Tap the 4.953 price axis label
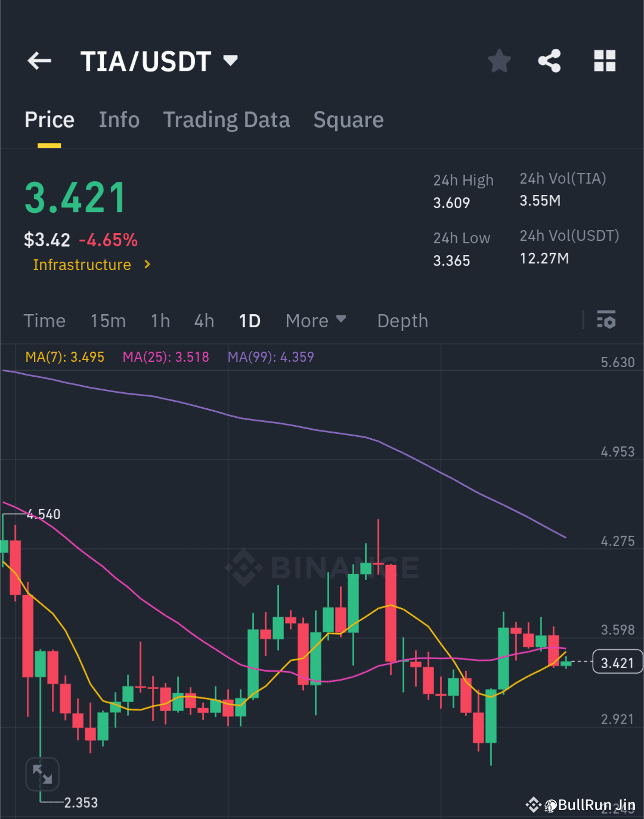644x819 pixels. [x=618, y=452]
